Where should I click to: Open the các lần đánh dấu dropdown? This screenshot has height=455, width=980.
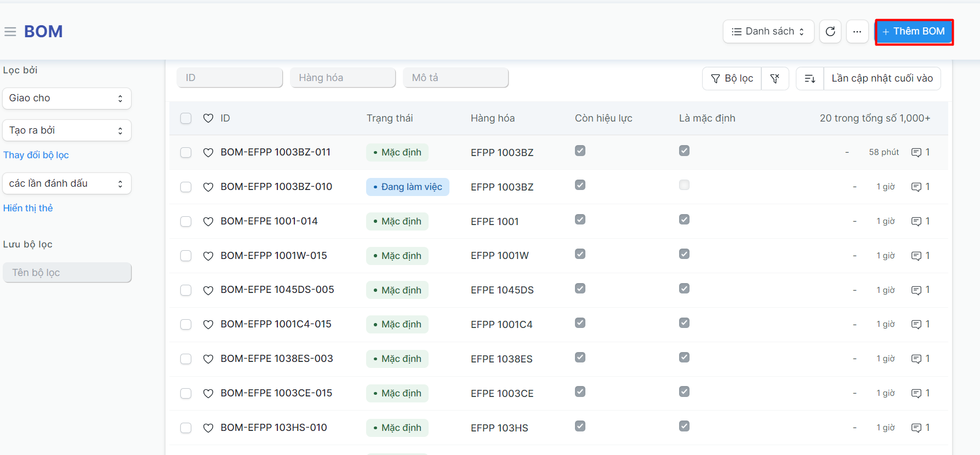[66, 183]
